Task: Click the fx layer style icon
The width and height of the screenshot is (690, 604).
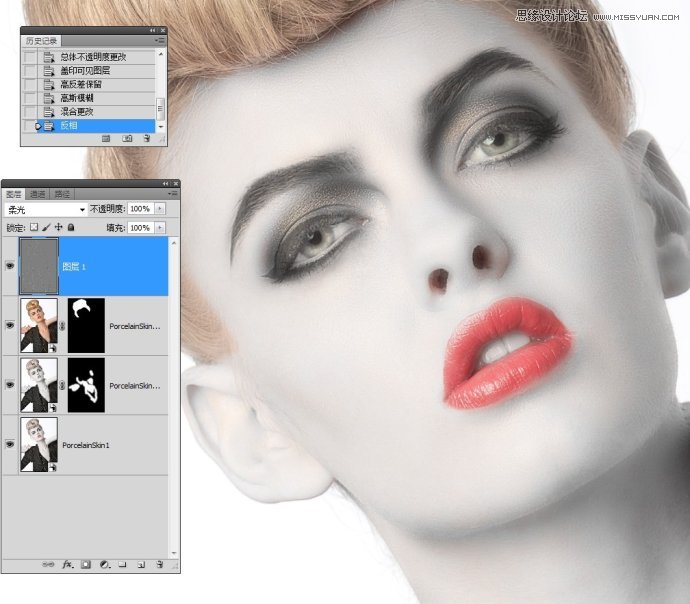Action: click(68, 565)
